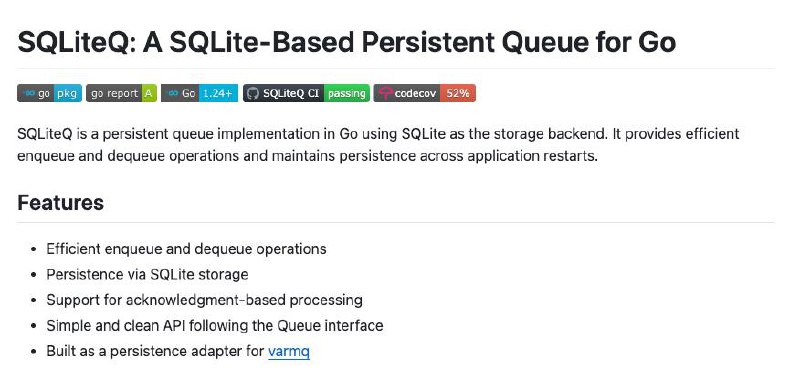Open the SQLiteQ CI workflow badge text
The image size is (800, 380).
click(291, 93)
